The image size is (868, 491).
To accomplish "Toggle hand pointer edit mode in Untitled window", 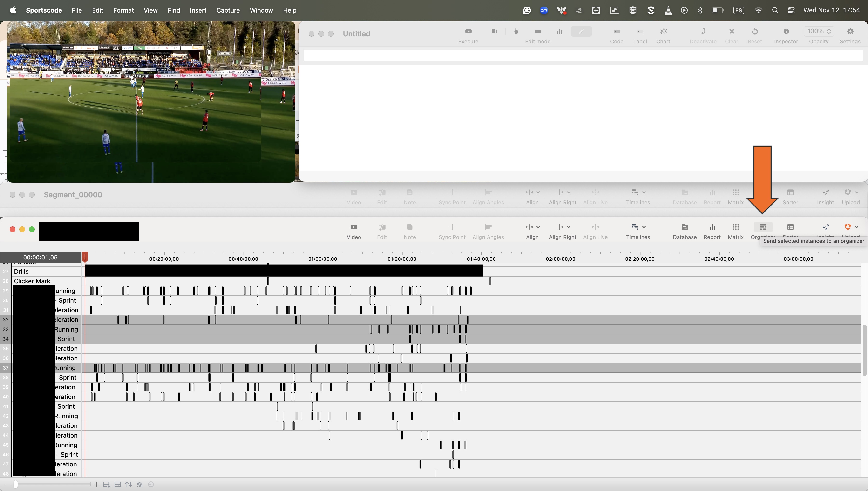I will (x=516, y=31).
